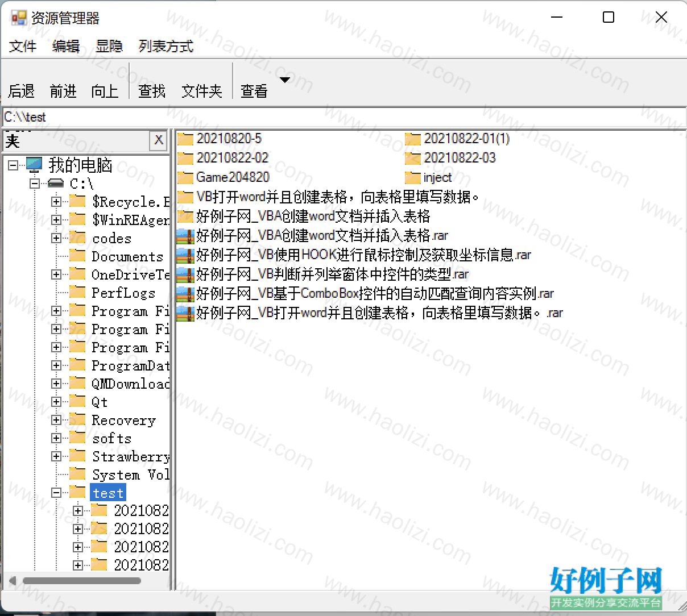The height and width of the screenshot is (616, 687).
Task: Open the 显隐 menu
Action: point(109,46)
